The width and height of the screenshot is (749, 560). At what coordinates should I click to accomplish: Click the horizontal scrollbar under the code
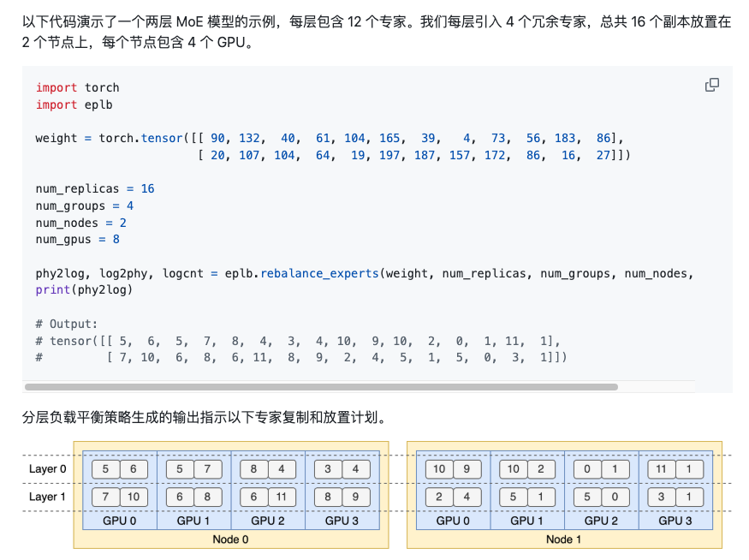[x=322, y=386]
